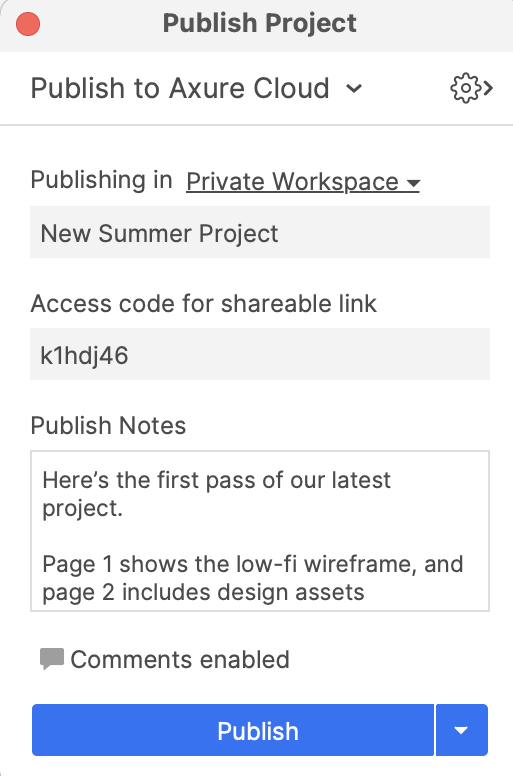Click the Publish Project window title

coord(260,23)
